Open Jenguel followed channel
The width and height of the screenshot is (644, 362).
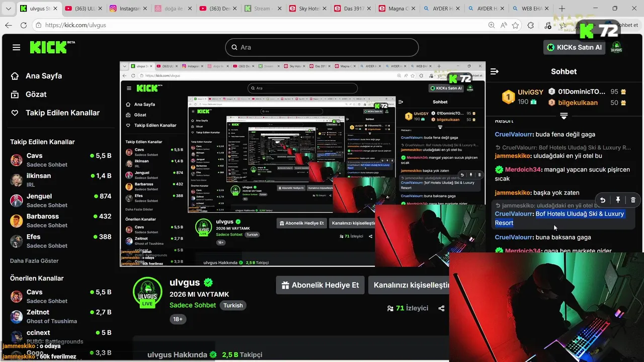(61, 200)
